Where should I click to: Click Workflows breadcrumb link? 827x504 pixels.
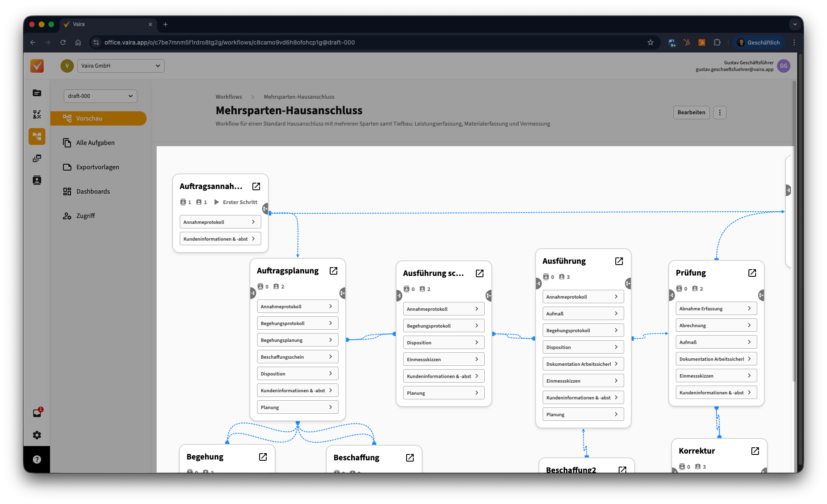coord(228,97)
